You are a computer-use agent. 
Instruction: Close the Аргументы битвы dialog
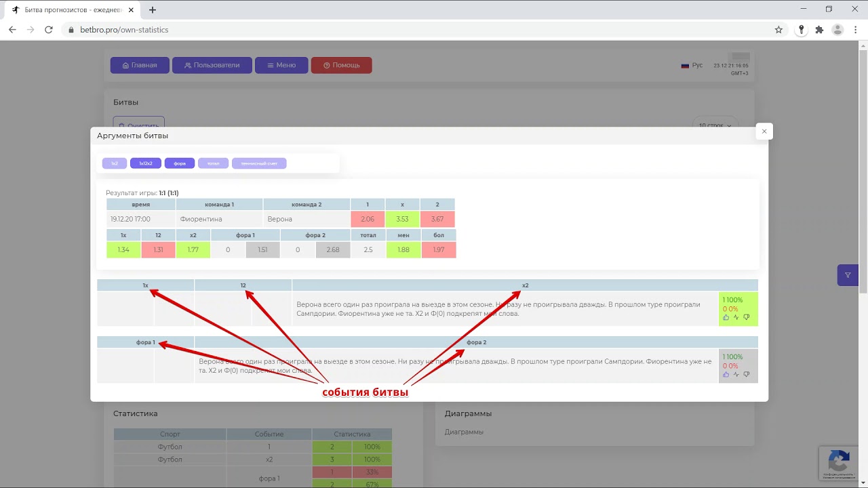point(764,131)
